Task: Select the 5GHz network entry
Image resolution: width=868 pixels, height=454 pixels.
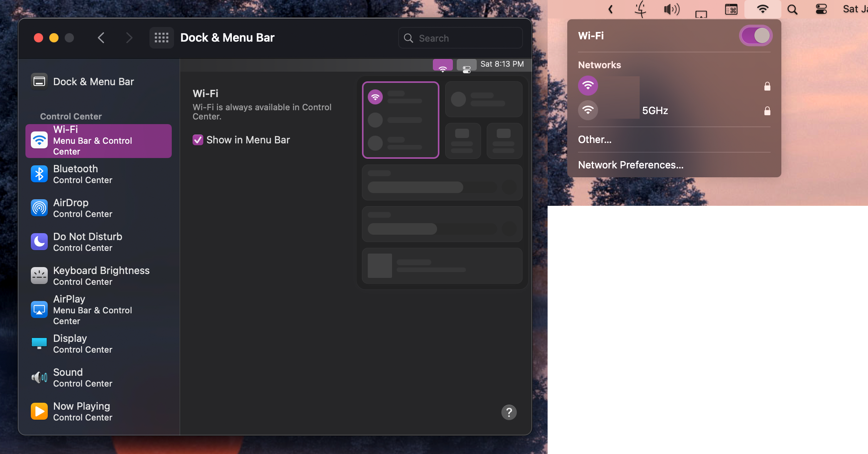Action: (655, 111)
